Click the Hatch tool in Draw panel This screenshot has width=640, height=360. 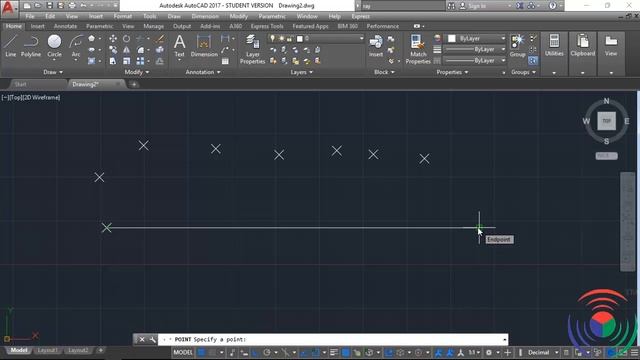coord(91,61)
